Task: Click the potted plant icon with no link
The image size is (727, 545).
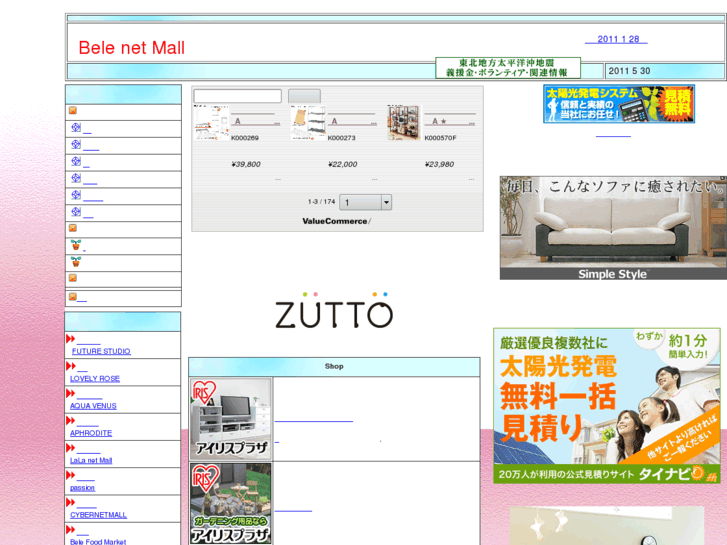Action: 76,262
